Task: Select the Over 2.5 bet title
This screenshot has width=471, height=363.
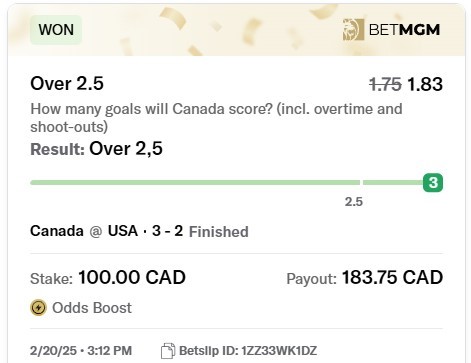Action: 67,83
